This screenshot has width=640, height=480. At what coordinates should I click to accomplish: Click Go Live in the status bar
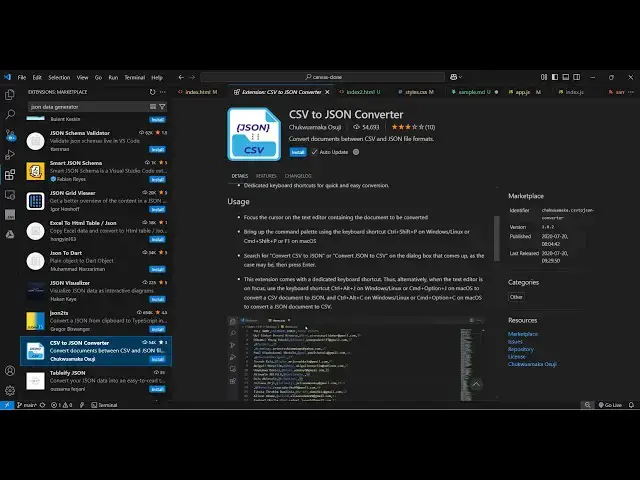point(610,405)
